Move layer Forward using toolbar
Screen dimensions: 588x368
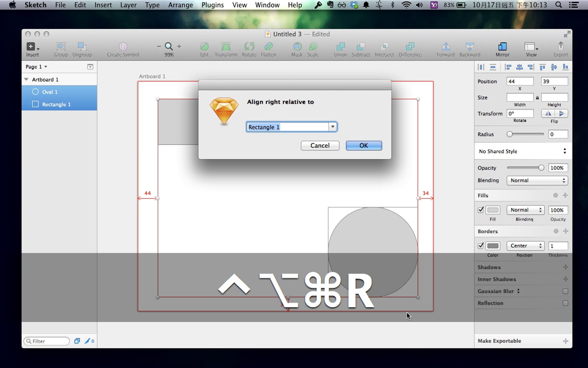(x=446, y=46)
